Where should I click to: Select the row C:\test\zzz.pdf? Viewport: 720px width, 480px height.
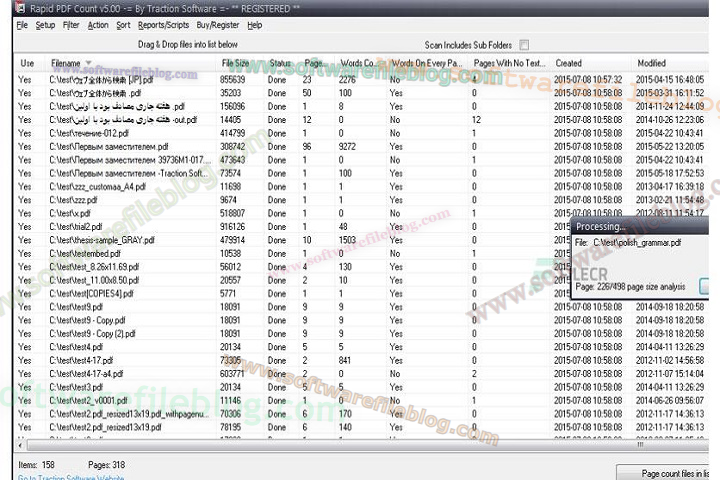[362, 200]
